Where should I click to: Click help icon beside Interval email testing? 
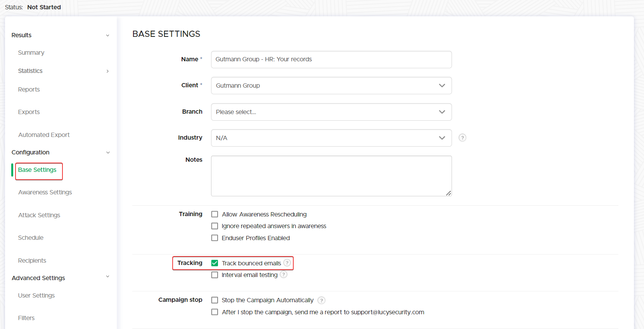pyautogui.click(x=284, y=275)
